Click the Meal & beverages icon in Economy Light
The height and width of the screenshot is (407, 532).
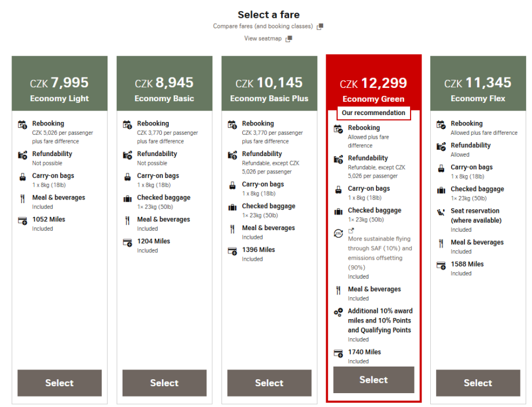click(x=22, y=198)
